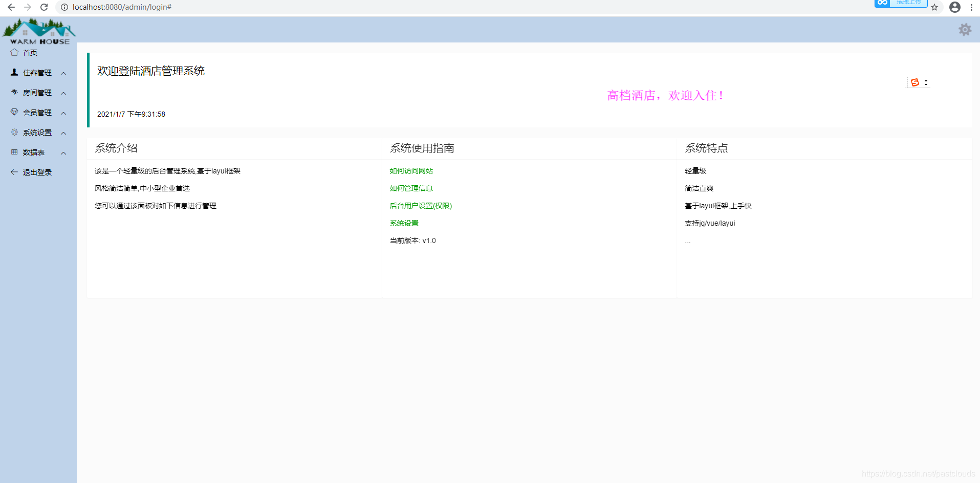Select the 会员管理 menu
Viewport: 980px width, 483px height.
(37, 113)
